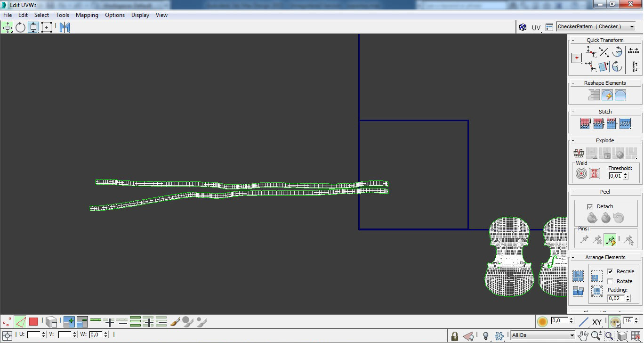Toggle the Detach checkbox under Peel

click(589, 206)
